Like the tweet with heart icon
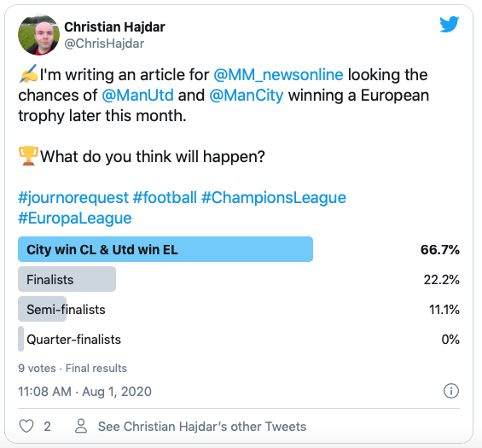Image resolution: width=482 pixels, height=448 pixels. click(x=26, y=426)
